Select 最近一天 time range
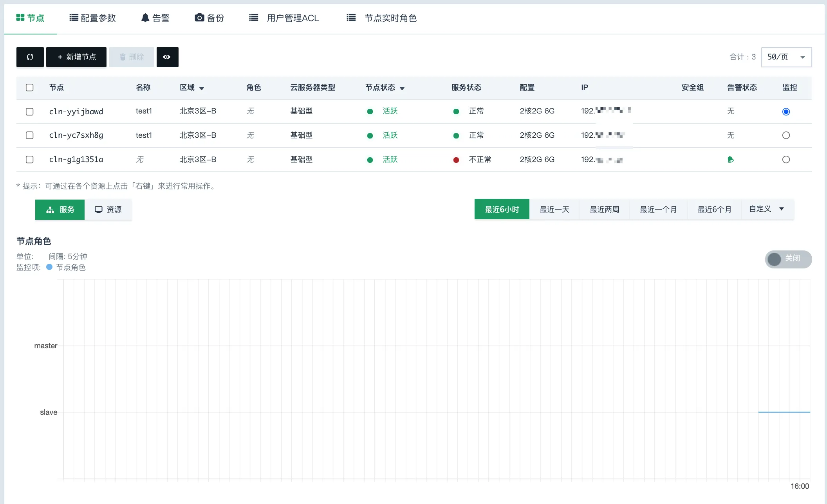Image resolution: width=827 pixels, height=504 pixels. click(554, 210)
